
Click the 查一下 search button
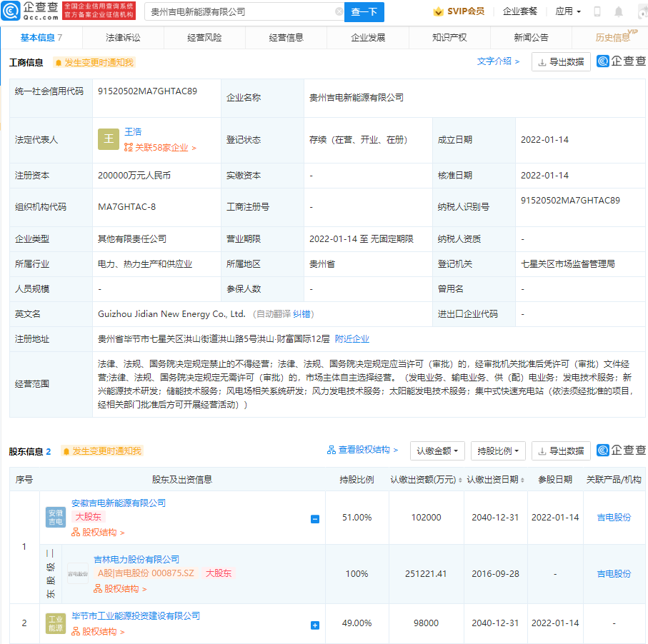366,12
